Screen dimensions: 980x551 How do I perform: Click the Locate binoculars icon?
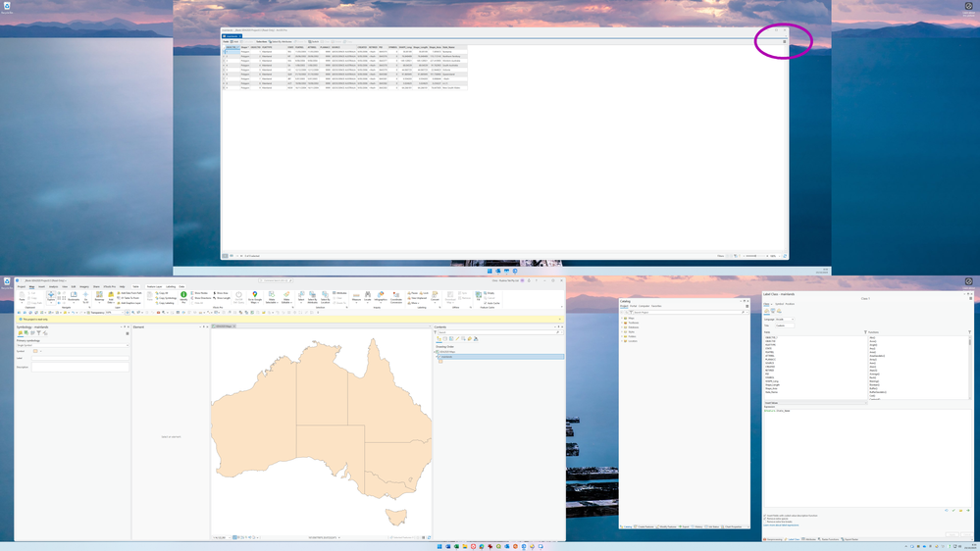tap(368, 294)
